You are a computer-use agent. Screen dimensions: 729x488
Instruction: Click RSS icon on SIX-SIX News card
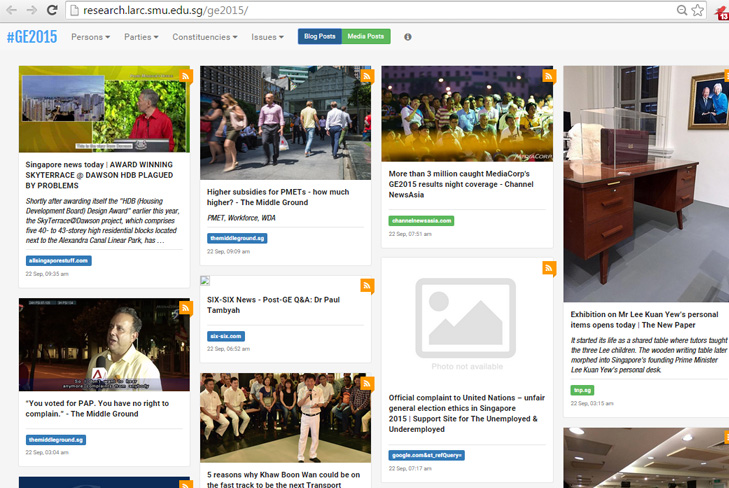pos(367,286)
